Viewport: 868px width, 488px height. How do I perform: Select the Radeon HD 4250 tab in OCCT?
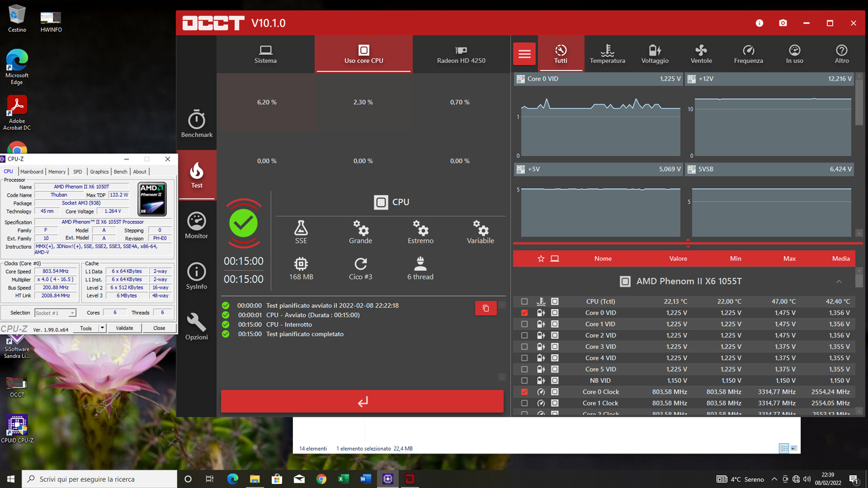[x=460, y=54]
